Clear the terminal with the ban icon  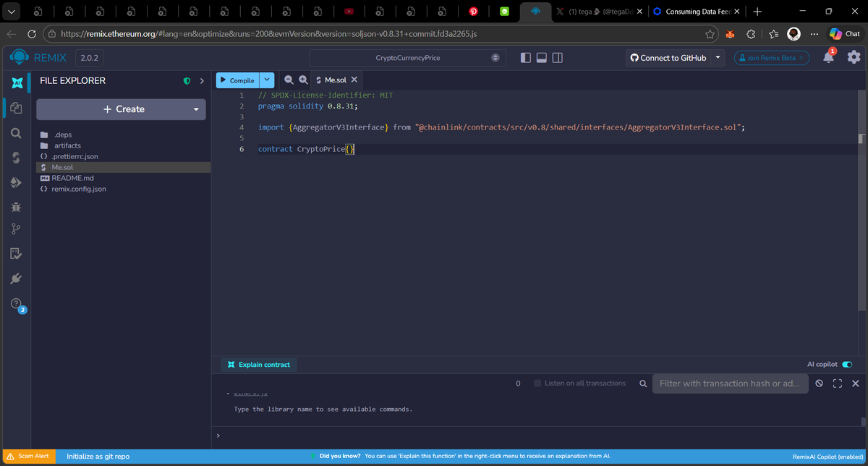[819, 384]
